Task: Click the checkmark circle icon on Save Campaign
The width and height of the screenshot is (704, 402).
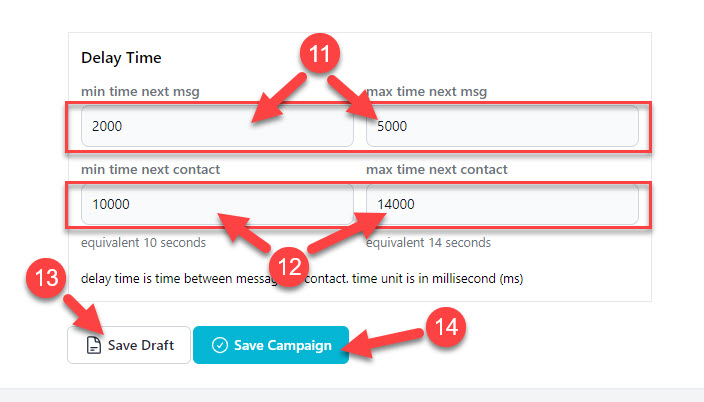Action: (220, 345)
